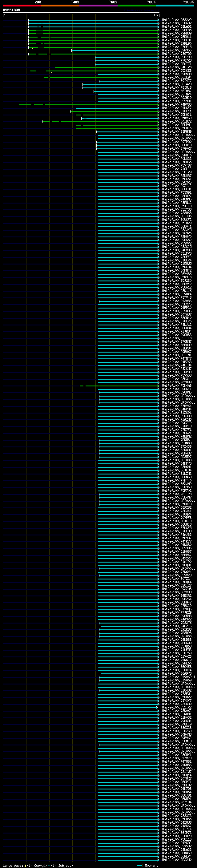Select label UniRef100_P53591

point(177,192)
